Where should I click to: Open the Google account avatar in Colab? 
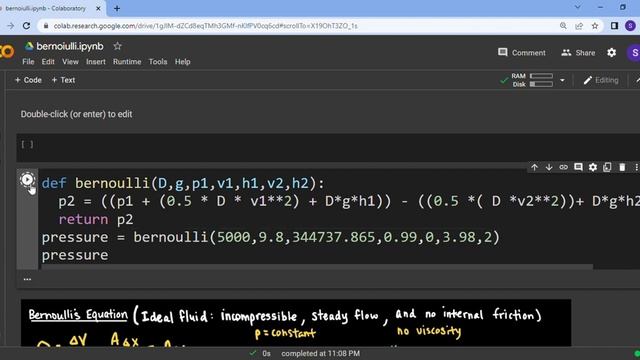coord(634,53)
